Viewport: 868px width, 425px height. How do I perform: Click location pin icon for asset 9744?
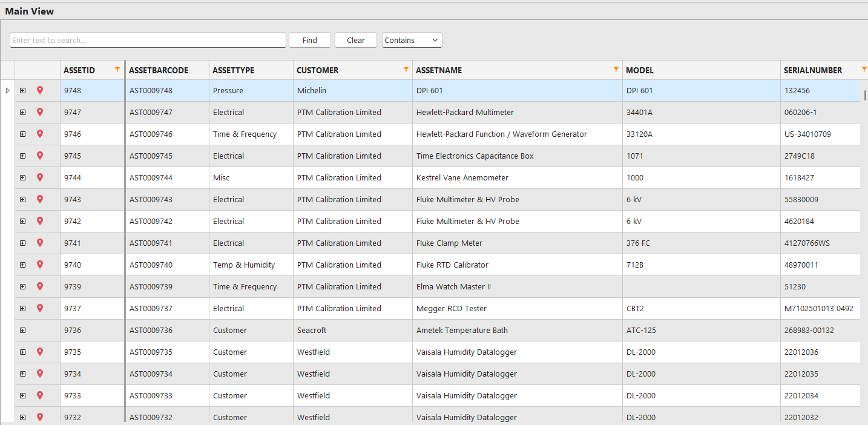[40, 177]
